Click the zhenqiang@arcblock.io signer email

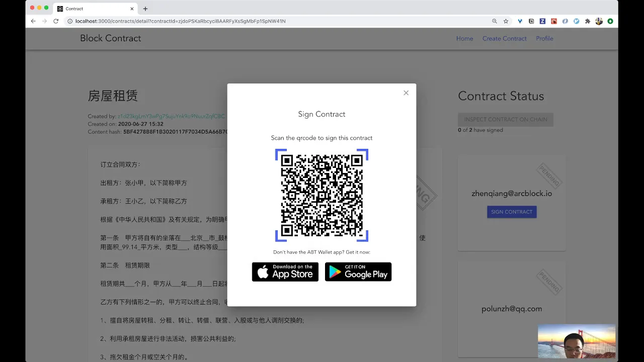(512, 194)
